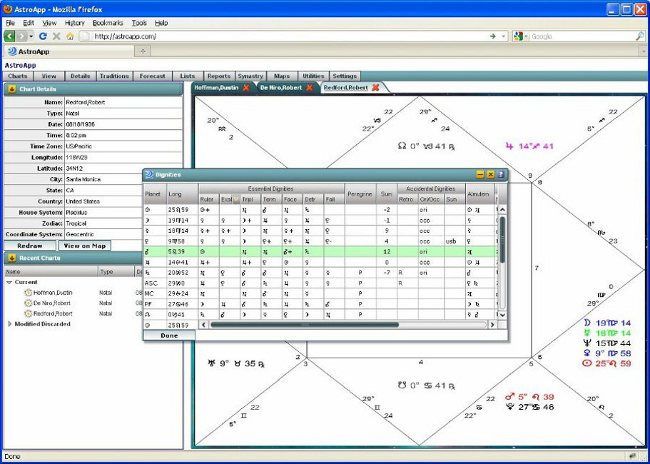Click the Firefox back navigation arrow
Screen dimensions: 650x464
pyautogui.click(x=10, y=36)
